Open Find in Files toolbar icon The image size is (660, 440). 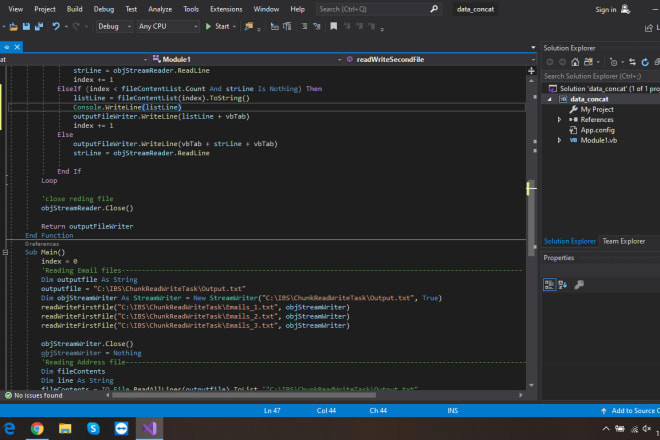tap(249, 27)
